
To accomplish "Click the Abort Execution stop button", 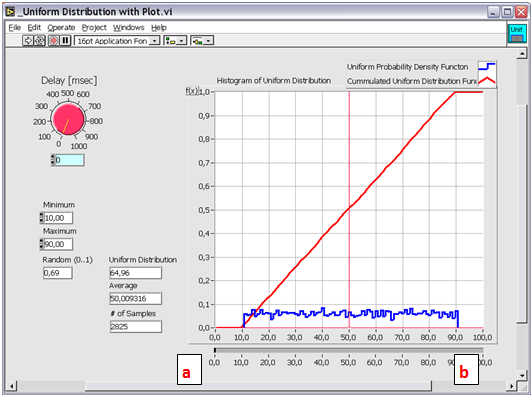I will click(x=53, y=41).
